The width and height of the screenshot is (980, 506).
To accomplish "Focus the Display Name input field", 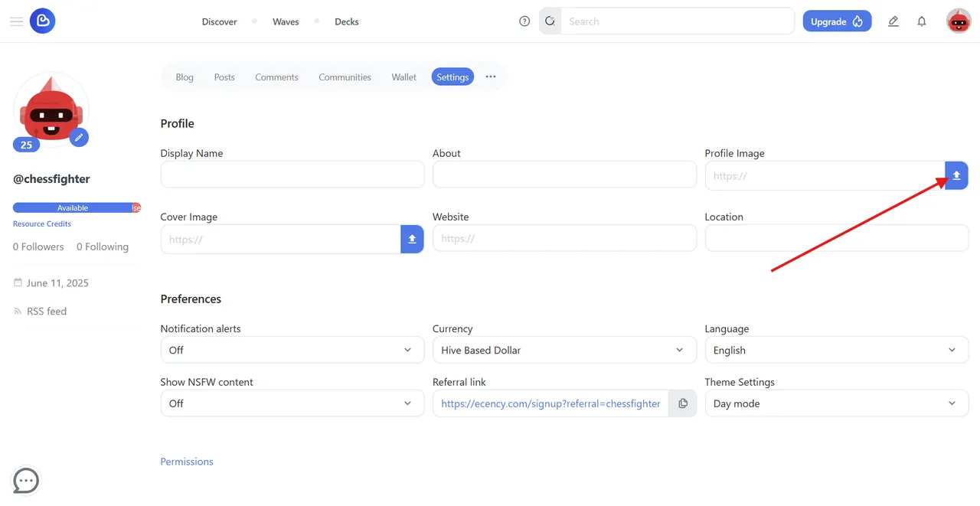I will tap(292, 175).
